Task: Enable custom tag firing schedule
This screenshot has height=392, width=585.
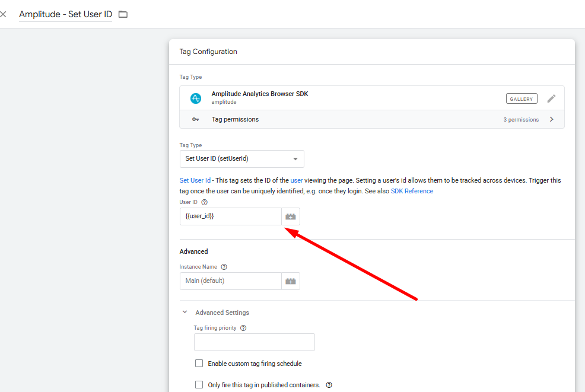Action: pos(199,364)
